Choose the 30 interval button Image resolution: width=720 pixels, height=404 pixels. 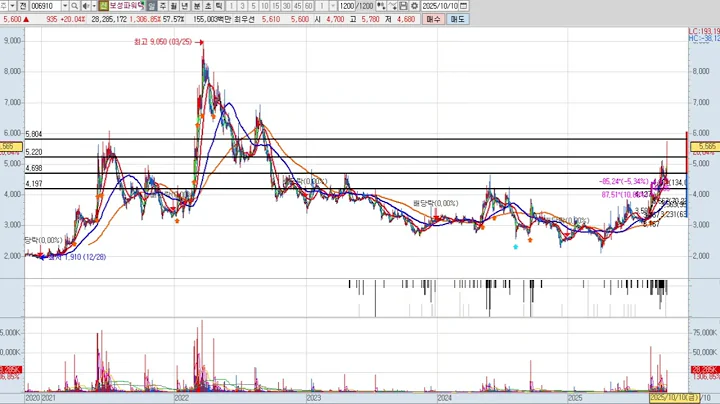[x=287, y=6]
